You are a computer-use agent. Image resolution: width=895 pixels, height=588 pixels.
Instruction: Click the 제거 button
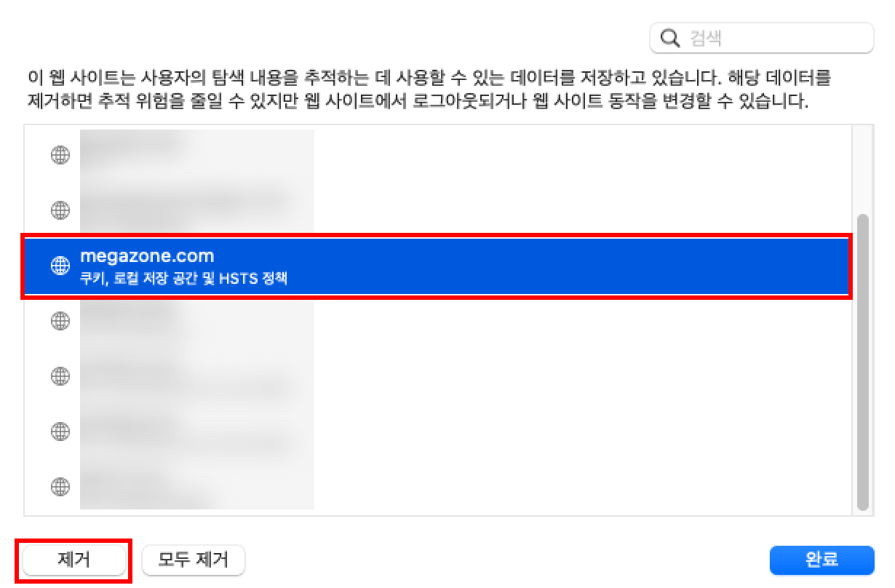pyautogui.click(x=73, y=560)
